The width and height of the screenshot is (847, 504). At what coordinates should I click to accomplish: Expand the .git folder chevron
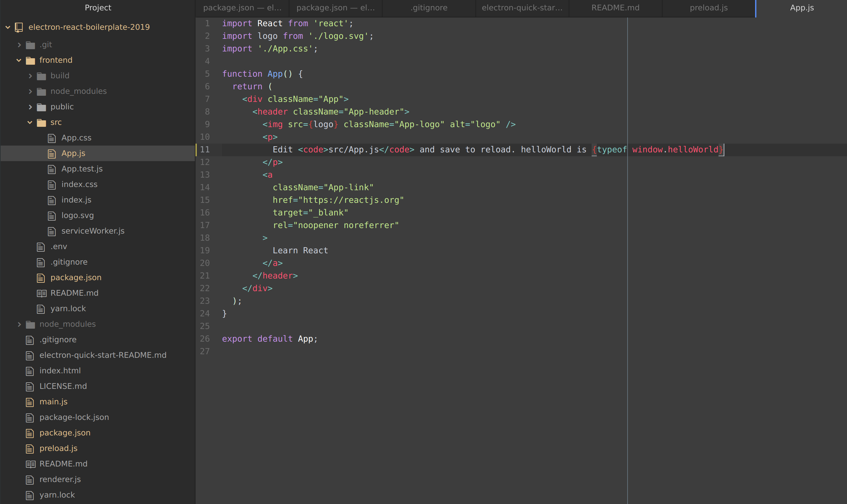[19, 45]
